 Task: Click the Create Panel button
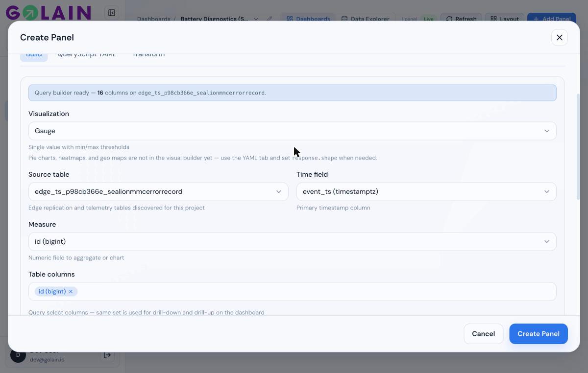(538, 334)
